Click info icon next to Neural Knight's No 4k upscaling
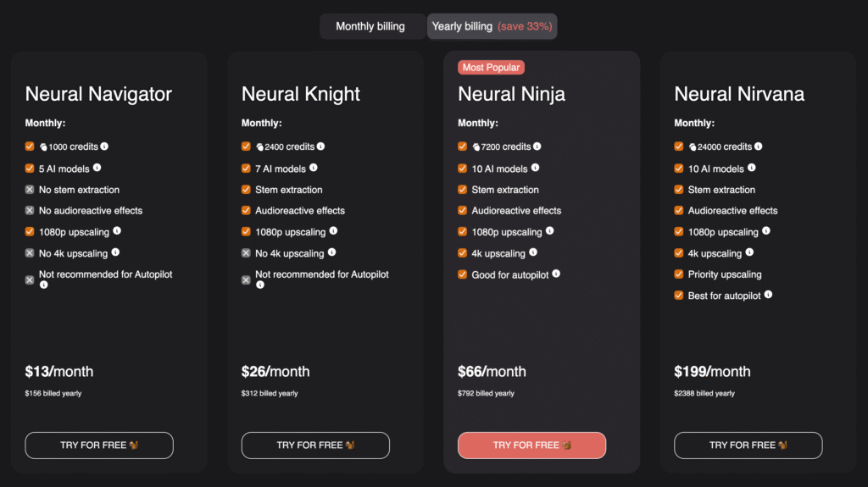The image size is (868, 487). (331, 252)
